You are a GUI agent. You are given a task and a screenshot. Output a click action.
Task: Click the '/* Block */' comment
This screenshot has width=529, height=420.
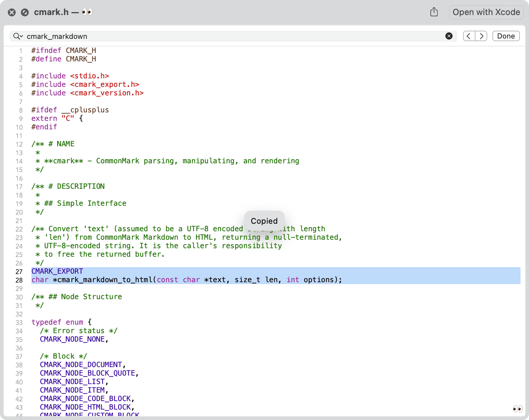64,356
